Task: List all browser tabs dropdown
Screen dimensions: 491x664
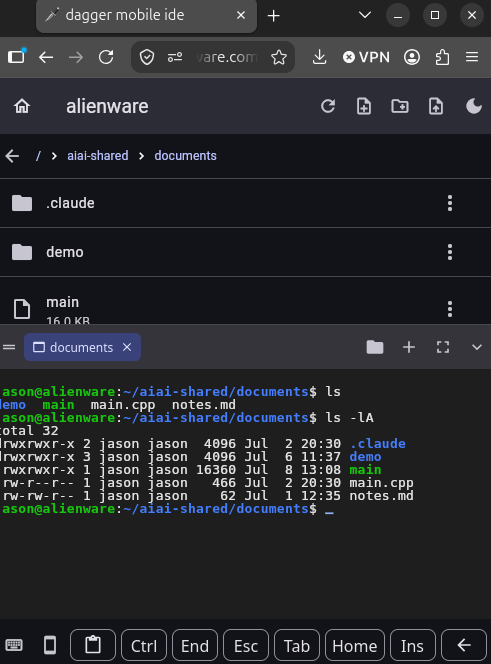Action: pyautogui.click(x=365, y=15)
